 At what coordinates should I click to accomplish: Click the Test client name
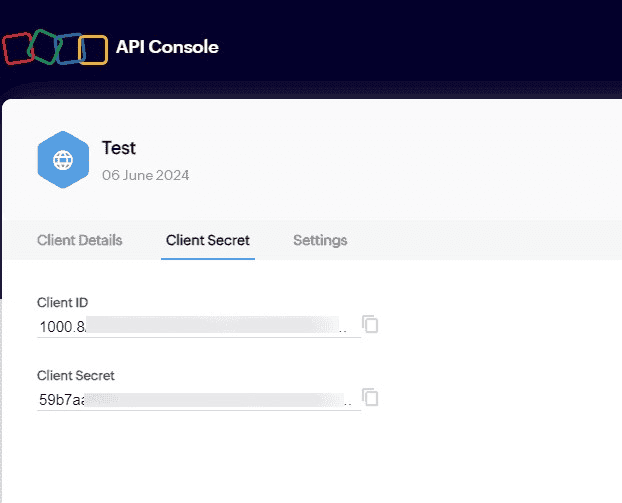(119, 148)
